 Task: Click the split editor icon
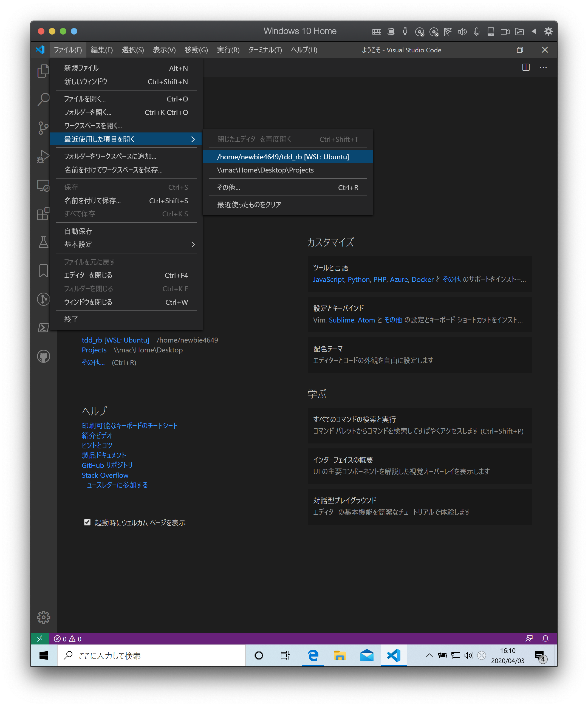526,68
